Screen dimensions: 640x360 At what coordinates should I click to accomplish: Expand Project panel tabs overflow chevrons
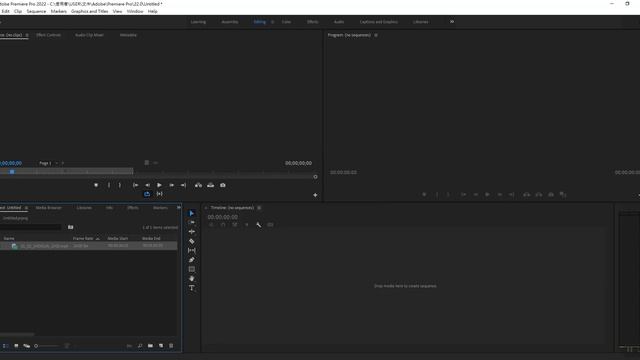[x=179, y=207]
